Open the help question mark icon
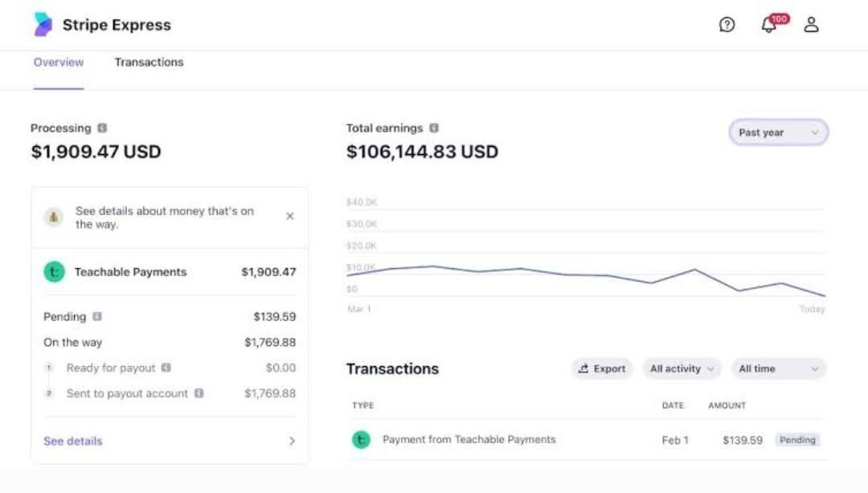 (x=727, y=25)
